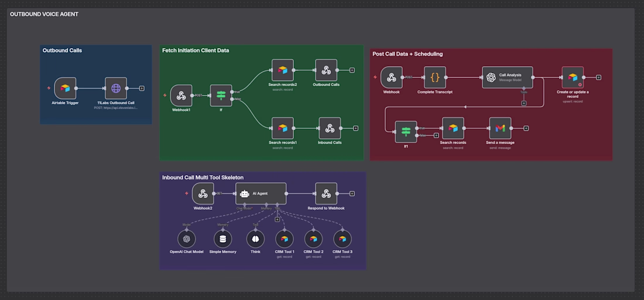Click the If node false output
Image resolution: width=644 pixels, height=300 pixels.
232,99
